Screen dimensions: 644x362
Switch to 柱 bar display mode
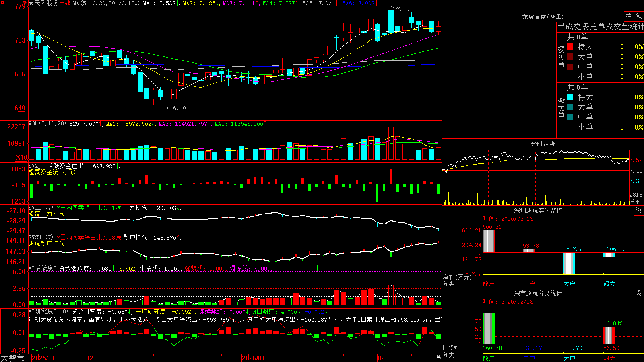pyautogui.click(x=629, y=16)
